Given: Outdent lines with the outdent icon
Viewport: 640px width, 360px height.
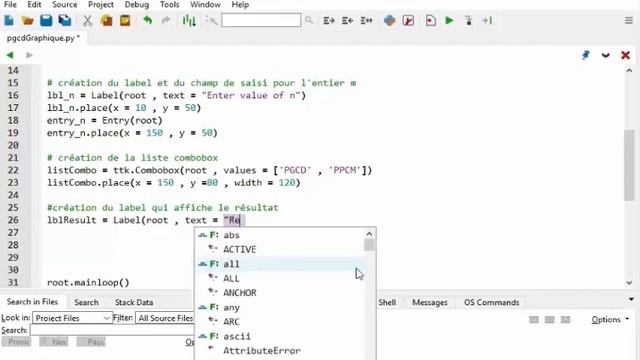Looking at the screenshot, I should tap(347, 20).
